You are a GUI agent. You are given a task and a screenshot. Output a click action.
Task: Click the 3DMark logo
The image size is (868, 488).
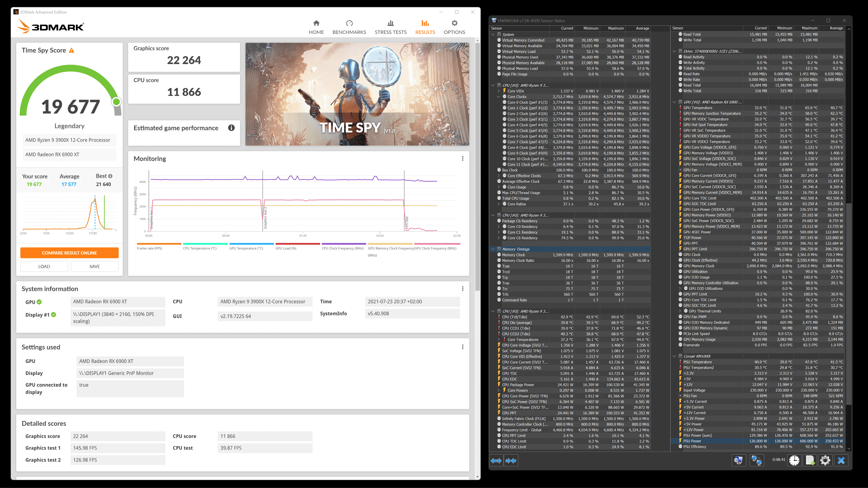pyautogui.click(x=51, y=26)
